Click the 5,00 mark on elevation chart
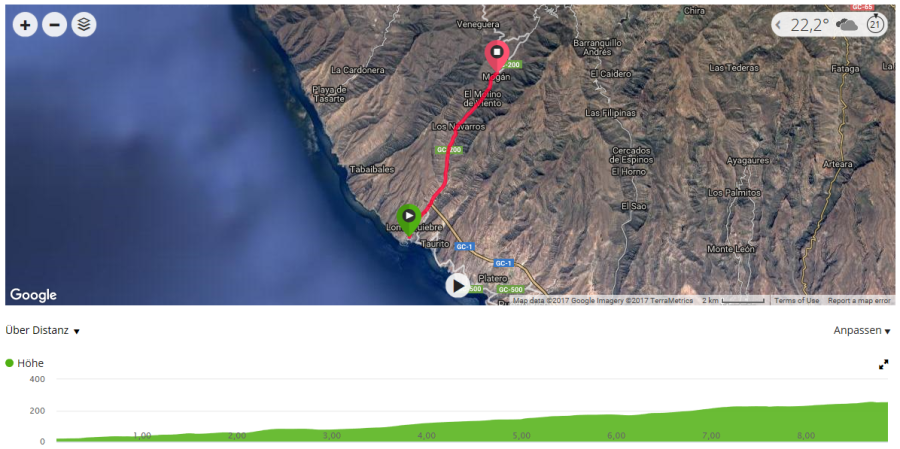Screen dimensions: 900x449 [x=521, y=435]
